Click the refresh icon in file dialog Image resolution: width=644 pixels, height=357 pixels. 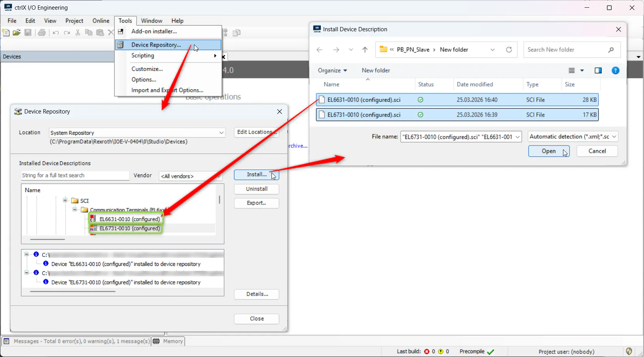509,50
